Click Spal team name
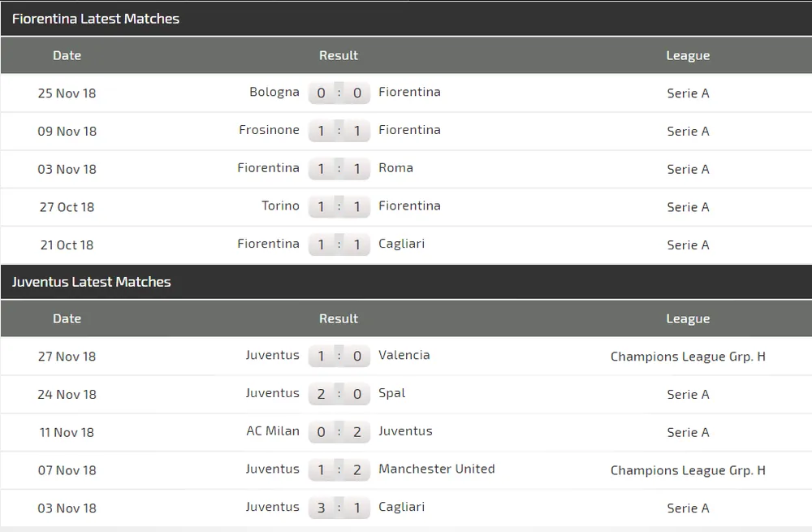The image size is (812, 532). 391,393
